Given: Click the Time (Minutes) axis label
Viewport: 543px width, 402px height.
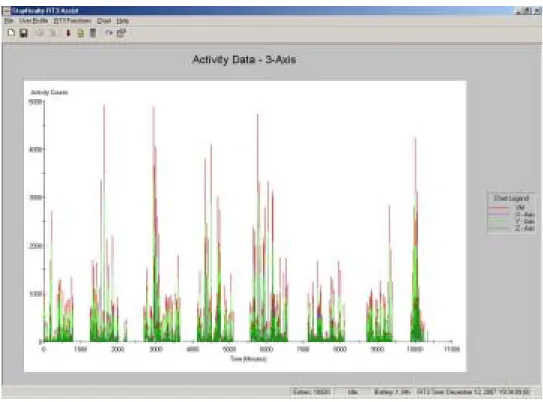Looking at the screenshot, I should click(x=249, y=359).
